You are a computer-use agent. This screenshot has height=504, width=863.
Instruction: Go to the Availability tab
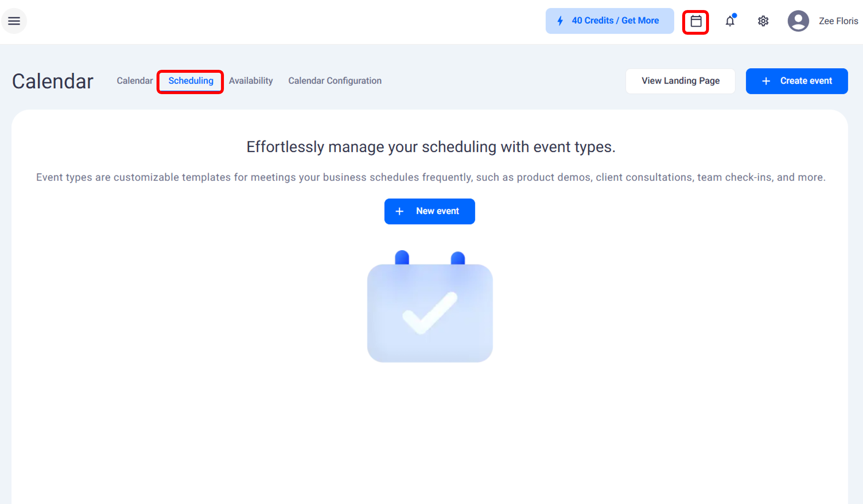pos(251,81)
